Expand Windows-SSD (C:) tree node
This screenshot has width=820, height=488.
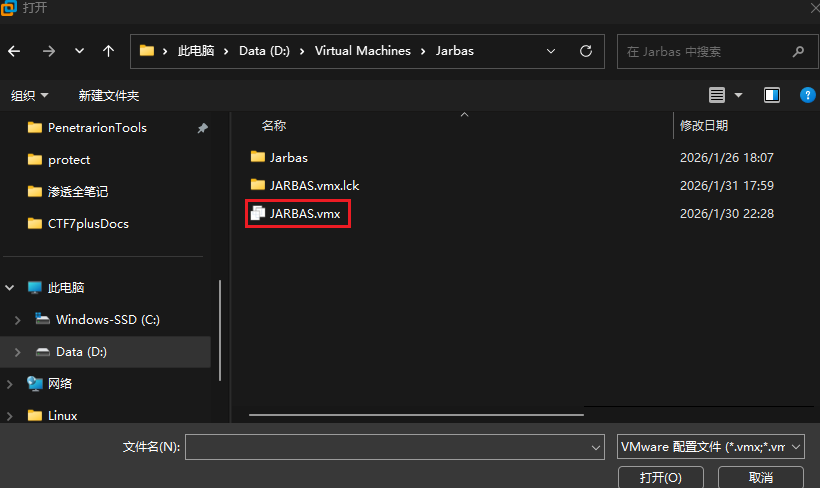[x=17, y=320]
